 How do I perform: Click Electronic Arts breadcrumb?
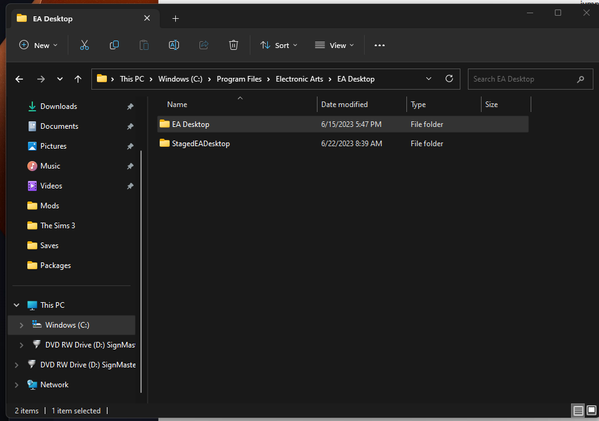coord(299,79)
